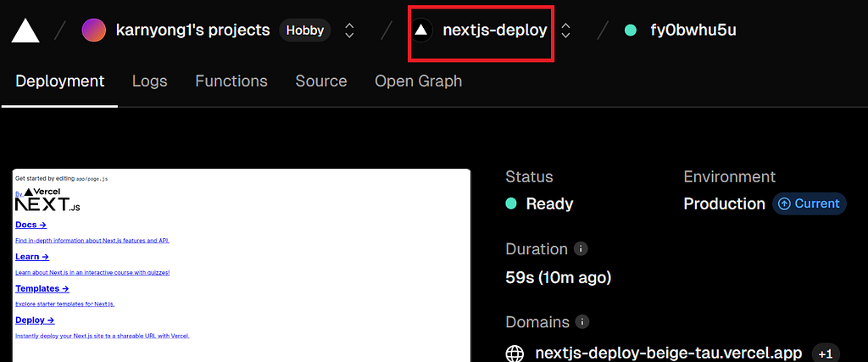This screenshot has height=362, width=868.
Task: Expand the team switcher chevrons beside Hobby
Action: pos(349,30)
